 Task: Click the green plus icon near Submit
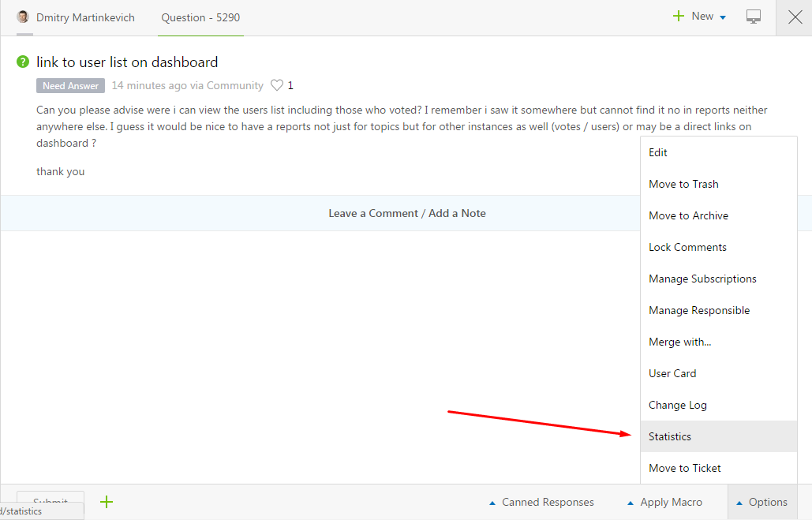pos(107,501)
